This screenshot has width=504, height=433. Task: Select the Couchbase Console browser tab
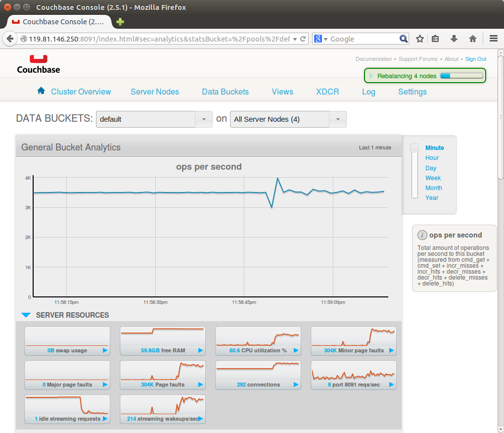(x=59, y=22)
